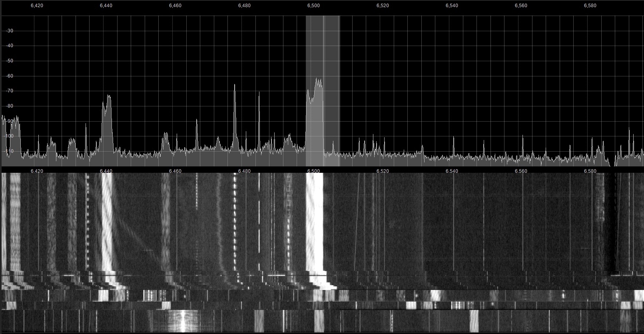Click 6,580 on the ruler above the waterfall
644x334 pixels.
pyautogui.click(x=590, y=171)
